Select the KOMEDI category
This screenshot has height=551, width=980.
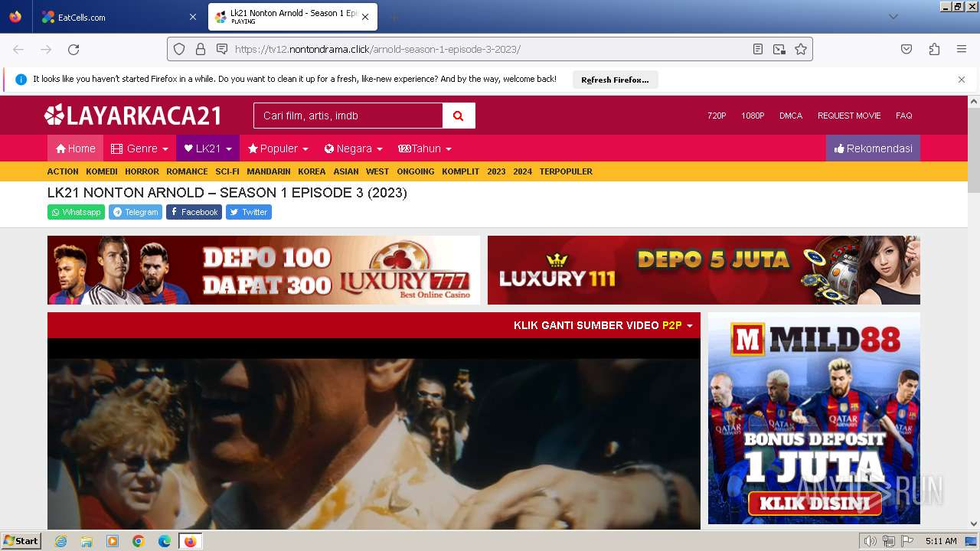pyautogui.click(x=102, y=171)
